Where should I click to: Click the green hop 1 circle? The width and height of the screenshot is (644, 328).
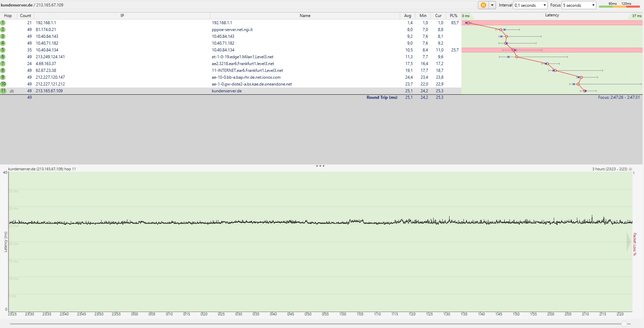[x=3, y=23]
